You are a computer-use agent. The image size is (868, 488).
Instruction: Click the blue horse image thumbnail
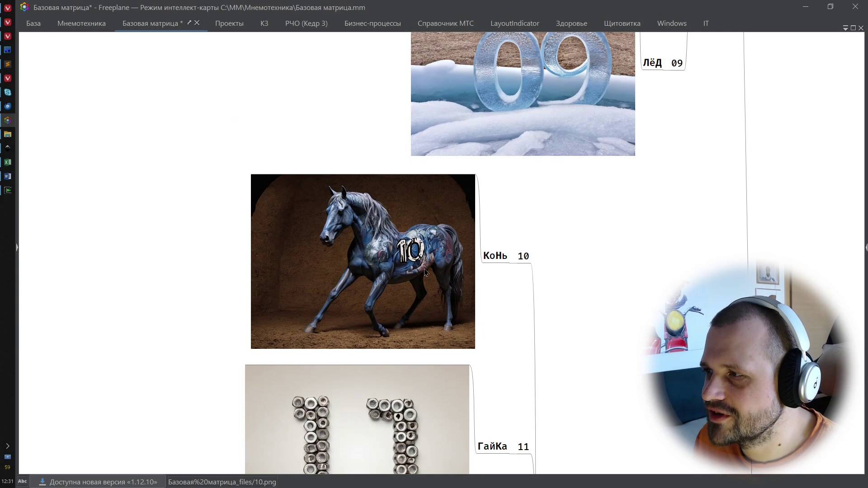click(363, 261)
